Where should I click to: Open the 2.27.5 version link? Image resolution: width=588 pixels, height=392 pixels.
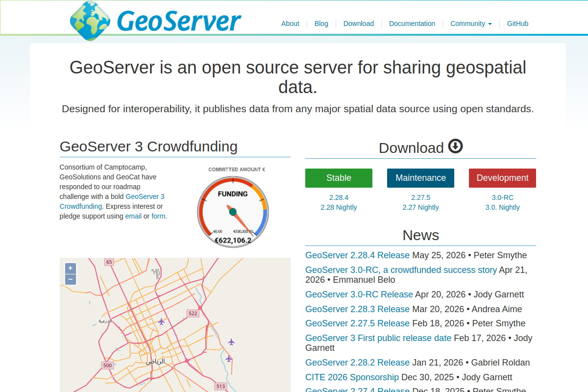(420, 197)
